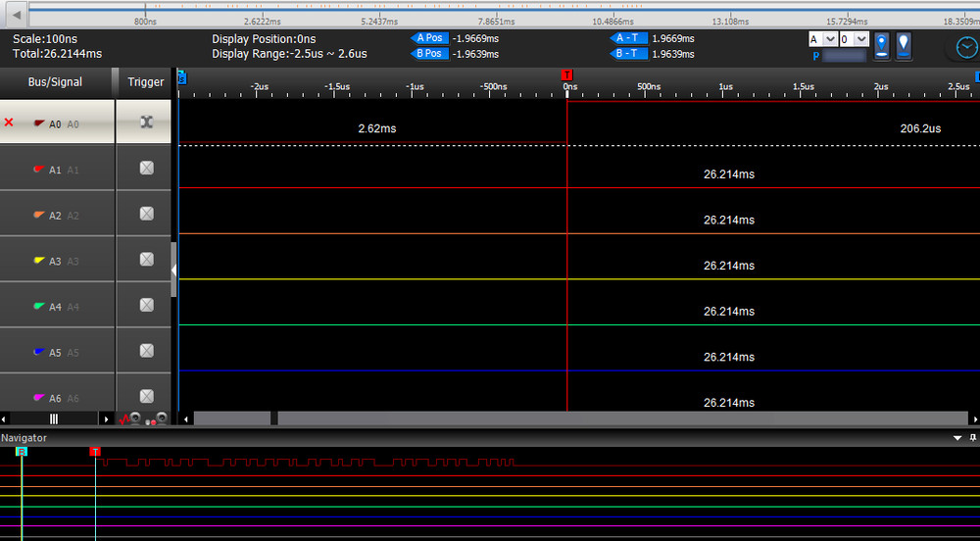Click the A4 green probe icon
Screen dimensions: 980x541
click(x=39, y=306)
